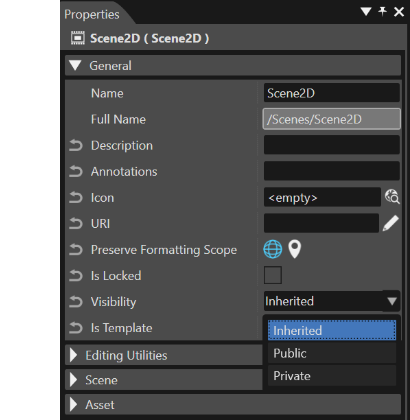Select the location pin formatting scope icon
This screenshot has width=410, height=420.
[x=294, y=249]
